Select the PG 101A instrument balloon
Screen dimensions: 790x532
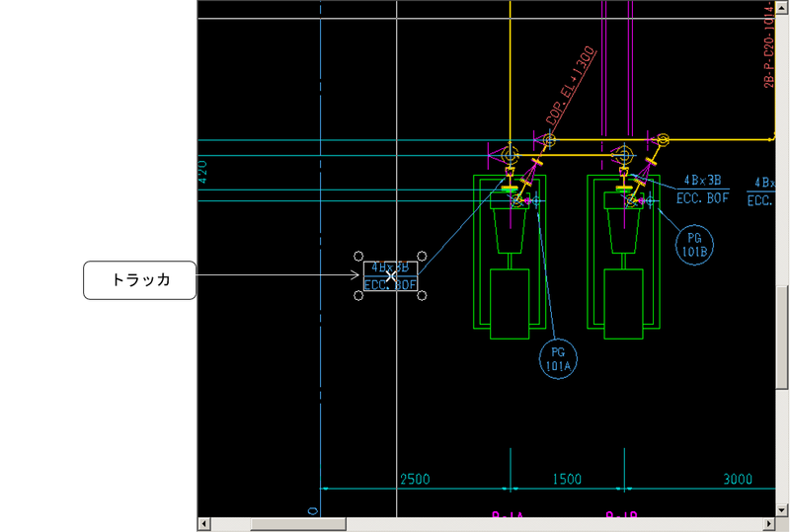558,357
